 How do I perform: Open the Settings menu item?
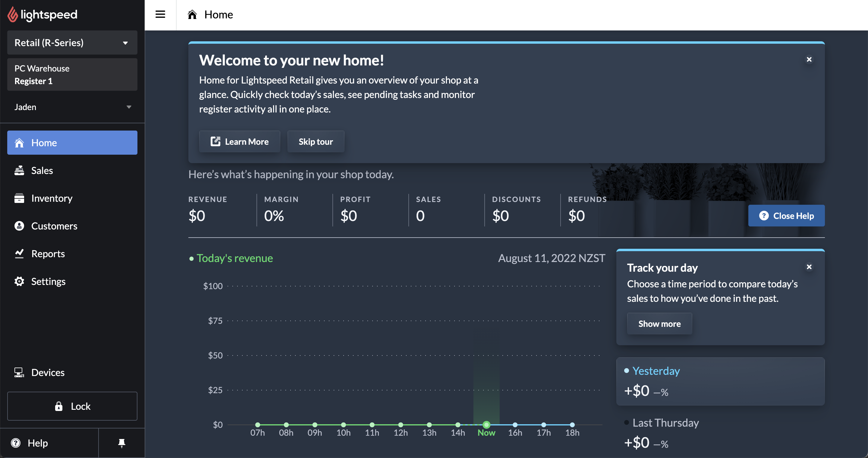pos(72,281)
